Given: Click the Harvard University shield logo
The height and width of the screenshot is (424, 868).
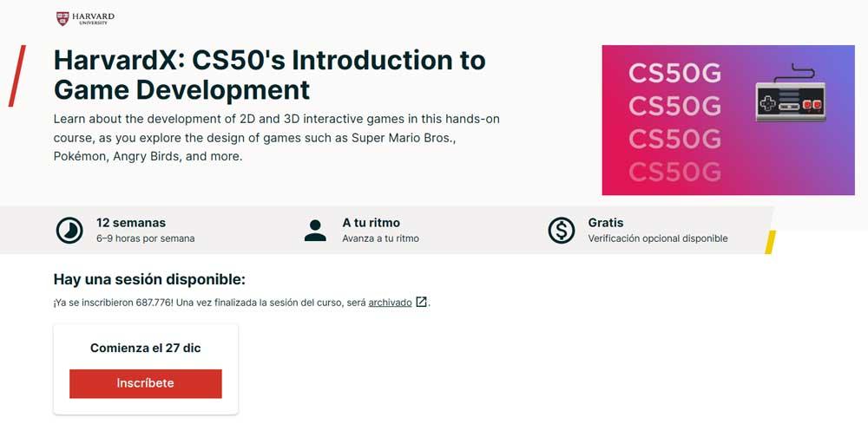Looking at the screenshot, I should click(62, 19).
